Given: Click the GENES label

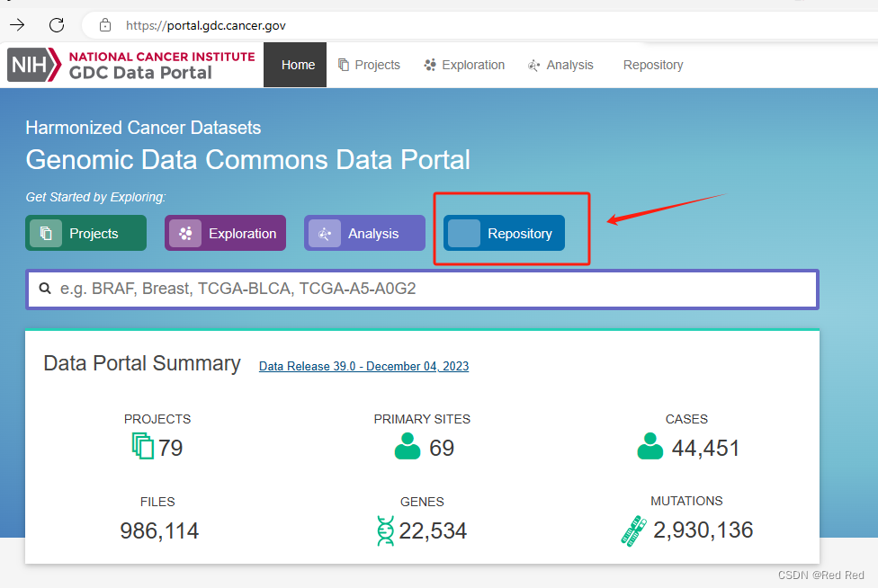Looking at the screenshot, I should click(x=422, y=502).
